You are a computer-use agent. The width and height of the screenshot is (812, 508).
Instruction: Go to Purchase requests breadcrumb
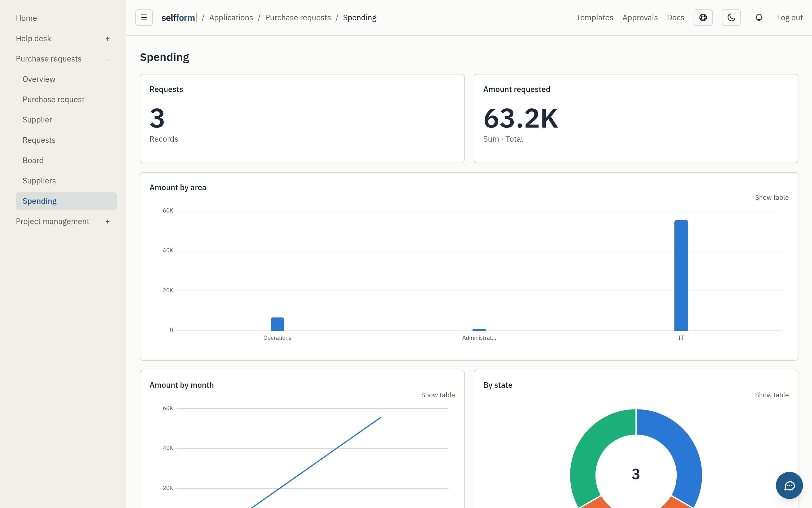298,17
